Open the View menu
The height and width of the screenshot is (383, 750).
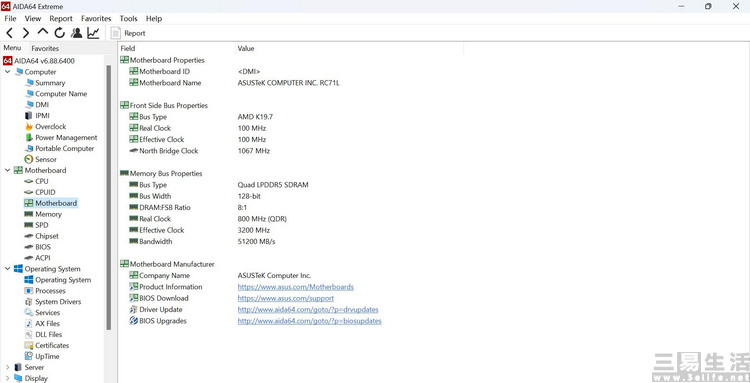33,19
